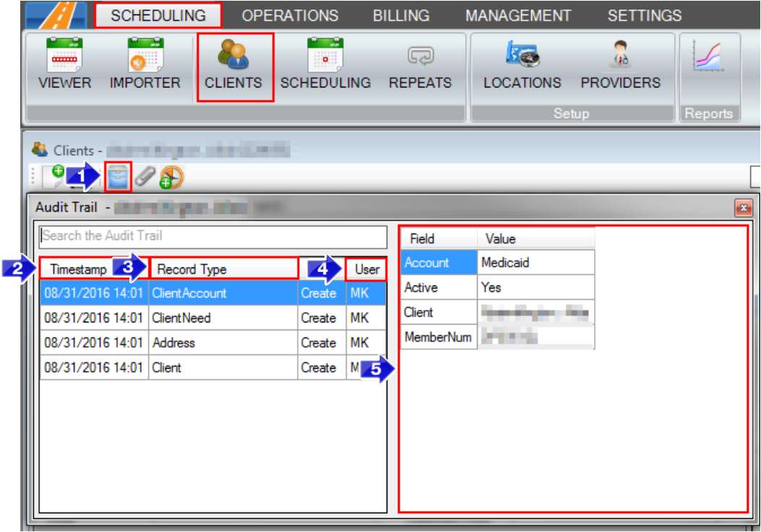Open the Clients module

pyautogui.click(x=233, y=65)
